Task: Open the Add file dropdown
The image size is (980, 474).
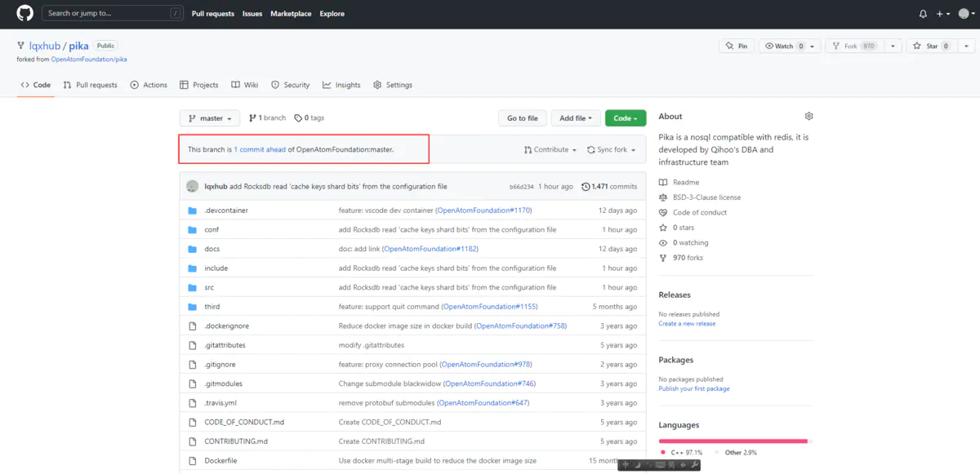Action: pos(576,118)
